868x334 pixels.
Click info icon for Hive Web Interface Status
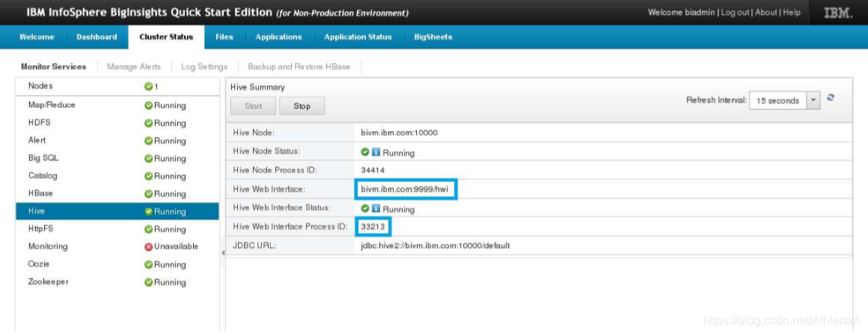click(x=376, y=209)
